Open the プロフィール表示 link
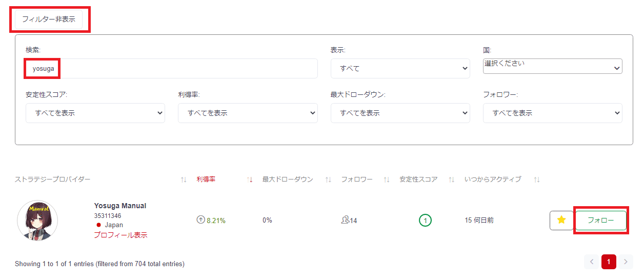The image size is (644, 280). (120, 235)
